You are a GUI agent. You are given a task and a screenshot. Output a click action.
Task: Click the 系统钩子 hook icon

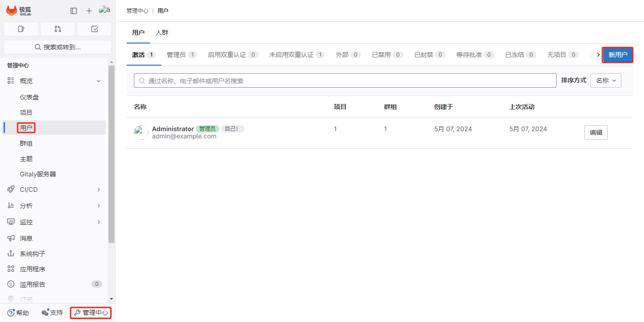point(10,253)
